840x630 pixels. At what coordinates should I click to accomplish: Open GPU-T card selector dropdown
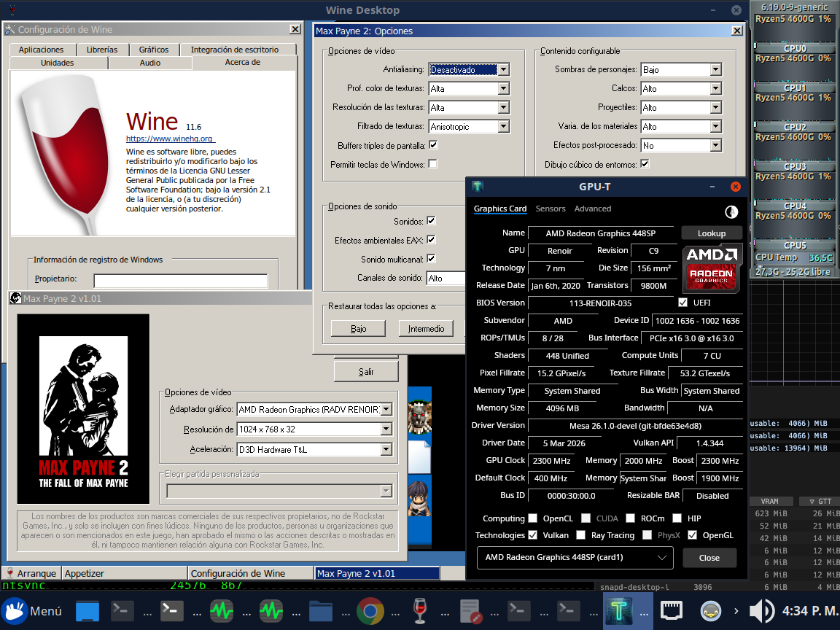coord(575,557)
